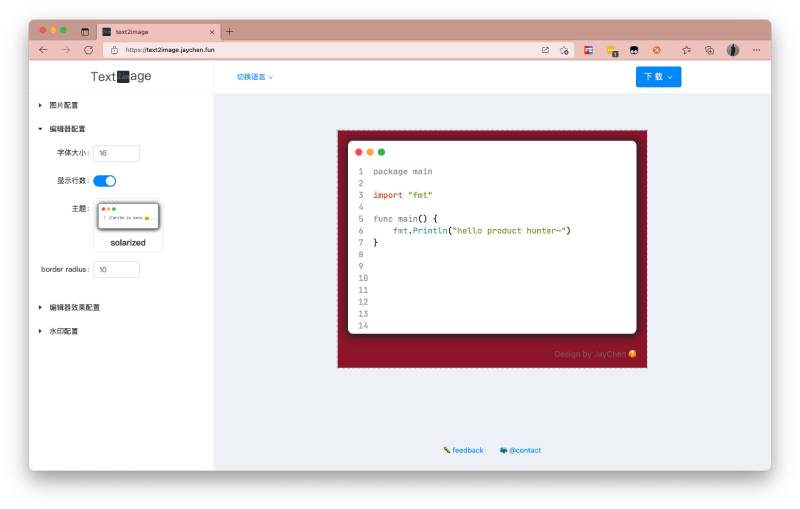The image size is (800, 509).
Task: Click the yellow extension icon with badge
Action: [x=612, y=50]
